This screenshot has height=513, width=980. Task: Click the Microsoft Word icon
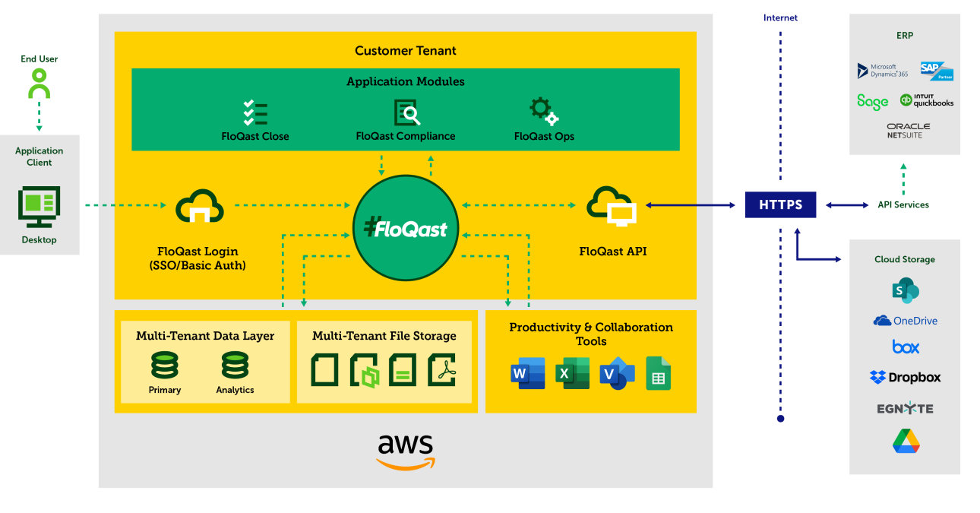(528, 373)
